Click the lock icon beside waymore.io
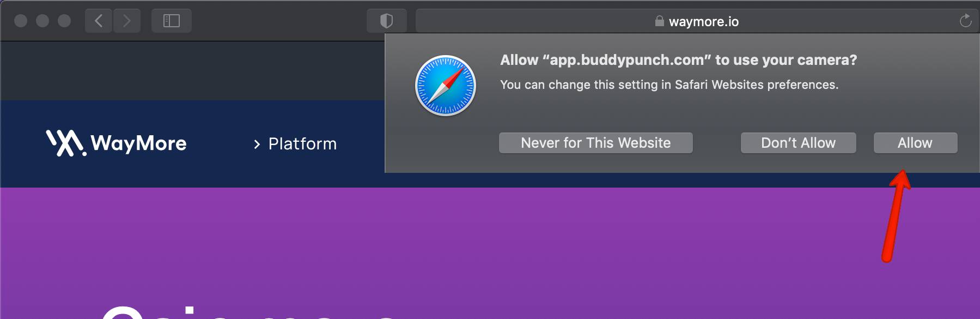The height and width of the screenshot is (319, 980). 659,21
